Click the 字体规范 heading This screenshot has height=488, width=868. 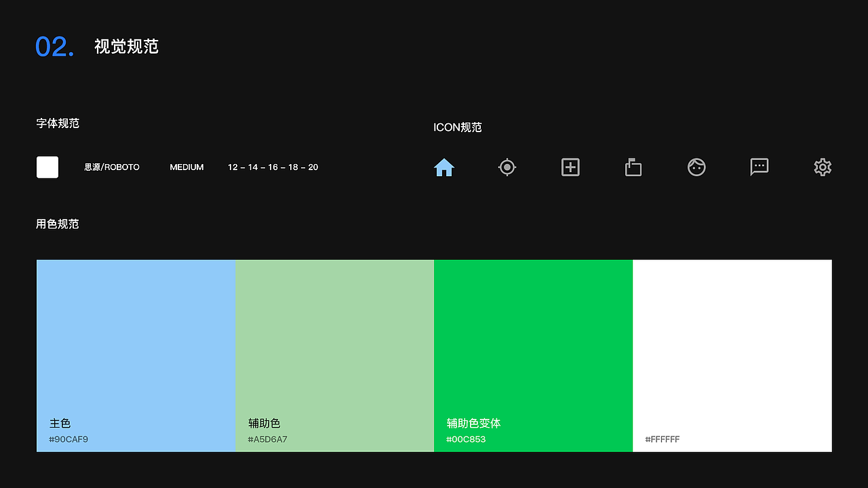click(x=58, y=123)
